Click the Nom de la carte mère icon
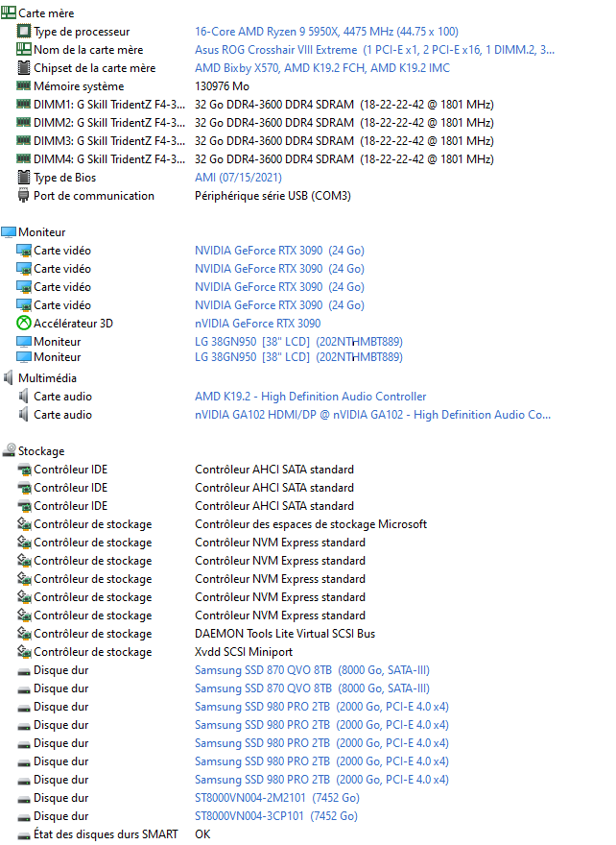Viewport: 616px width, 845px height. [x=24, y=49]
